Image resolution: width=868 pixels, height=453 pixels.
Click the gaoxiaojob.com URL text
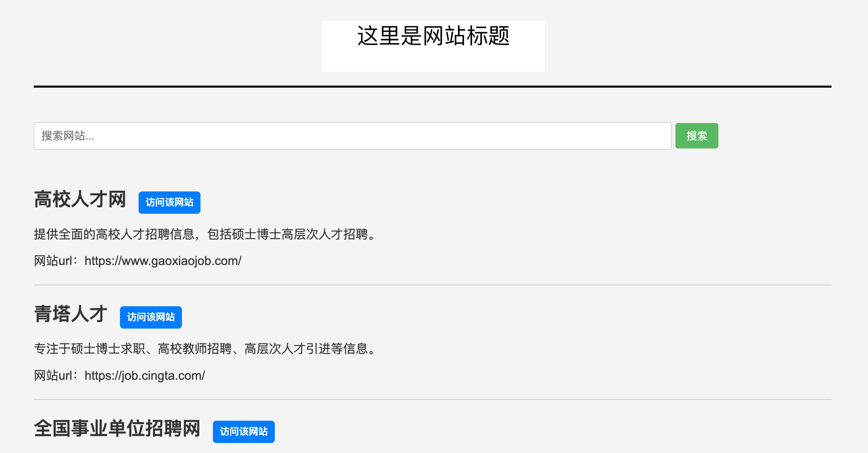pyautogui.click(x=163, y=261)
